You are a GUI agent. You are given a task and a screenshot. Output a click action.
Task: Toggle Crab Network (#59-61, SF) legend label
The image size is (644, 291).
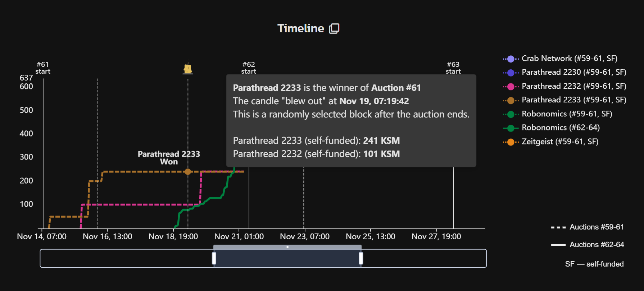570,59
